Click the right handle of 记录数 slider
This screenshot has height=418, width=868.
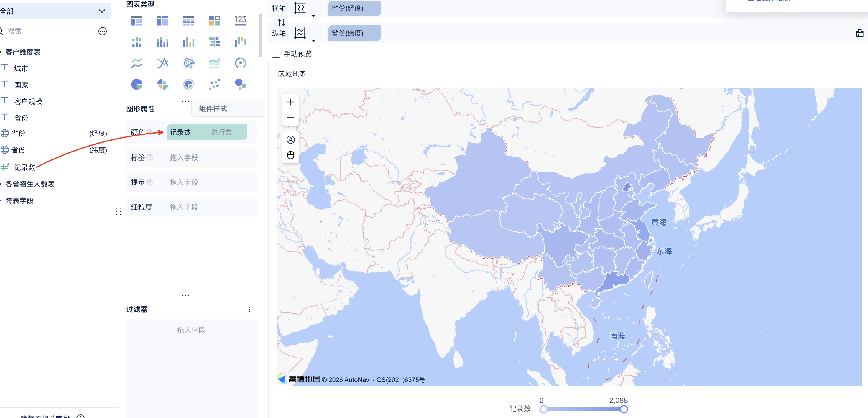(x=624, y=409)
